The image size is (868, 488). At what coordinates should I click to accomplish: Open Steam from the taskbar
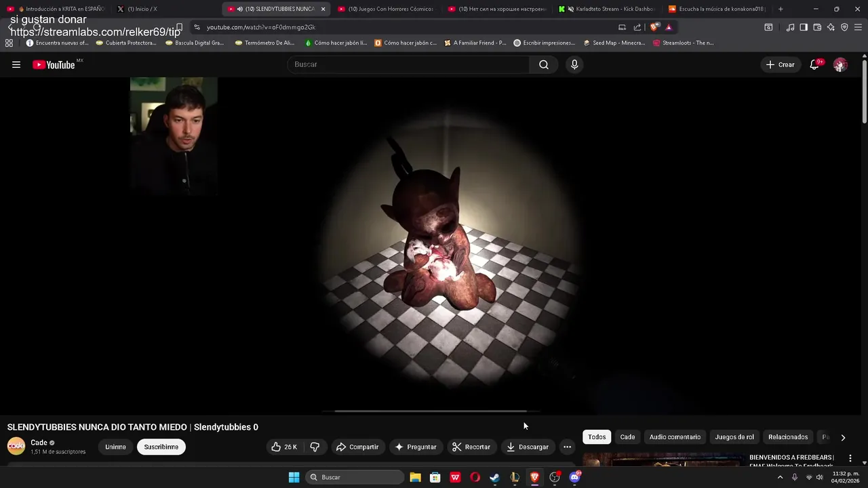494,477
